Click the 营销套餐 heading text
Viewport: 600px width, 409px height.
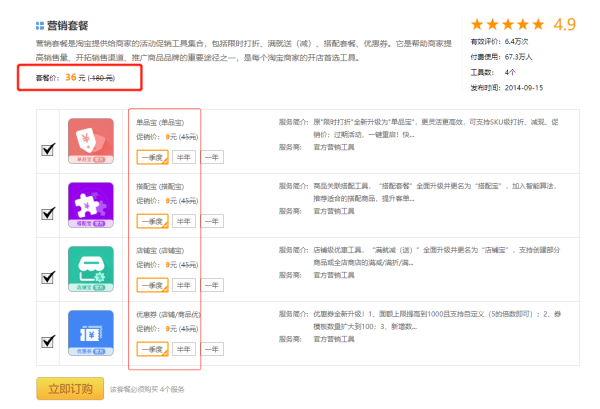pos(67,26)
